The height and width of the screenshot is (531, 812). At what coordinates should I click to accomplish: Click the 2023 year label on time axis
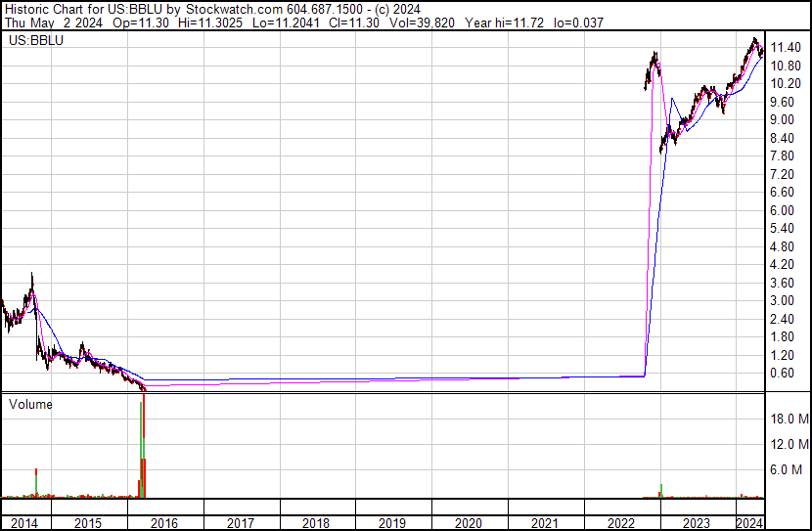point(697,523)
